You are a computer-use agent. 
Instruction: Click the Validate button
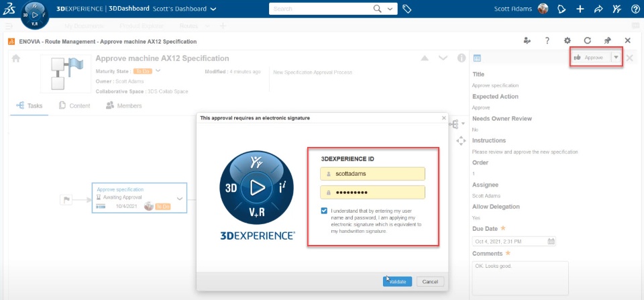point(398,281)
